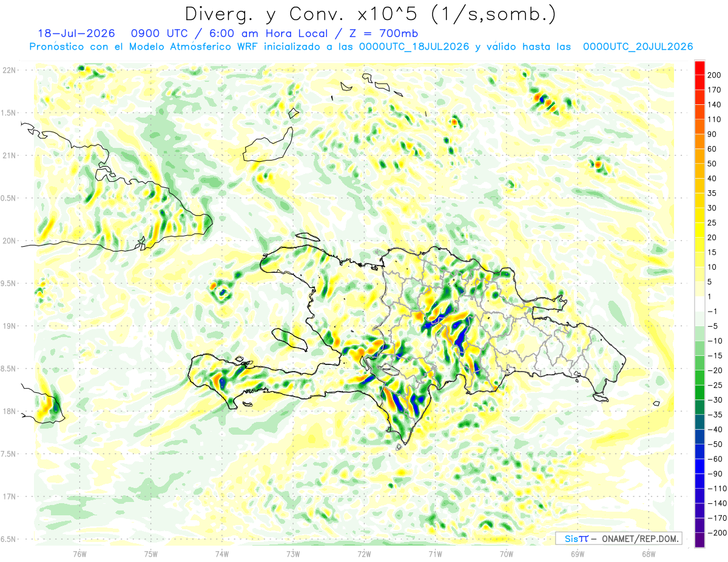Click the '8.5N' latitude label

8,369
